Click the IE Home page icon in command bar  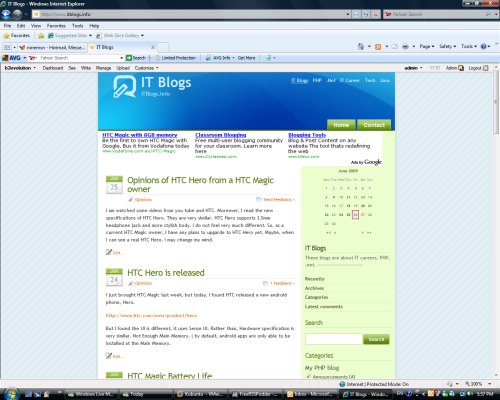point(361,46)
